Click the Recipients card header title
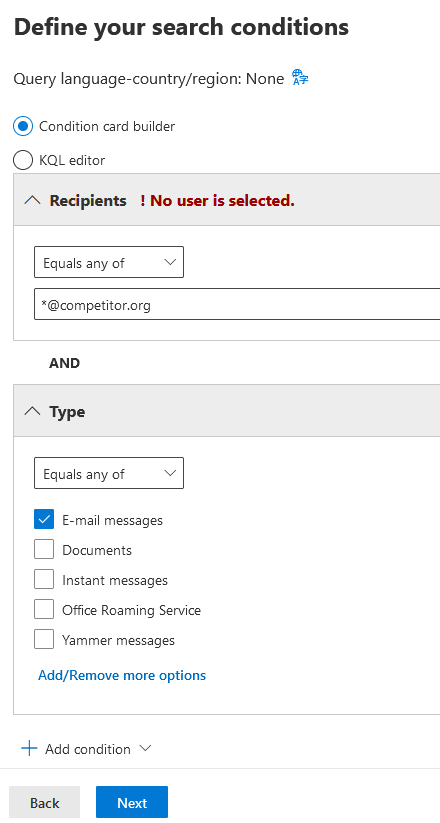Screen dimensions: 440x823 click(x=88, y=201)
